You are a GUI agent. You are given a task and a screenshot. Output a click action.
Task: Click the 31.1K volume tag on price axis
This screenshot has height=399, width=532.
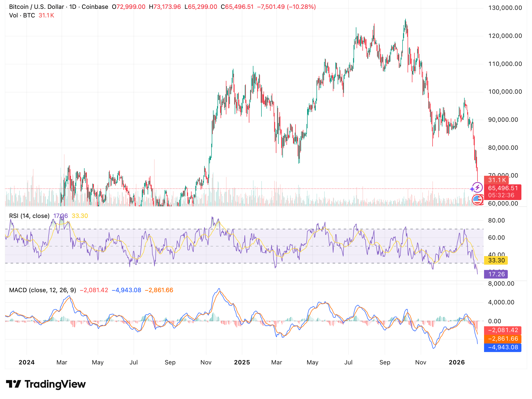[x=497, y=180]
